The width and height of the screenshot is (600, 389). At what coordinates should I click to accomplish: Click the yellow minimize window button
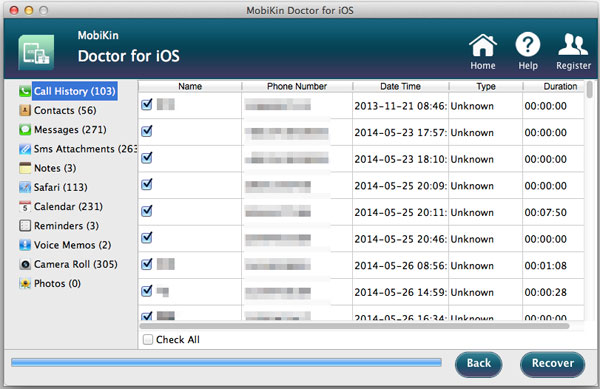(29, 10)
